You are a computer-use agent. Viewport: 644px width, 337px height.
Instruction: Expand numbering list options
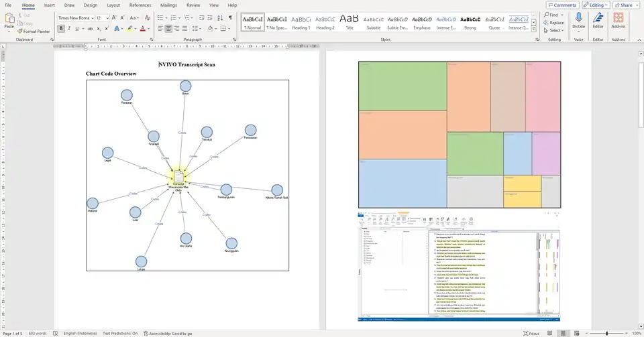tap(179, 18)
